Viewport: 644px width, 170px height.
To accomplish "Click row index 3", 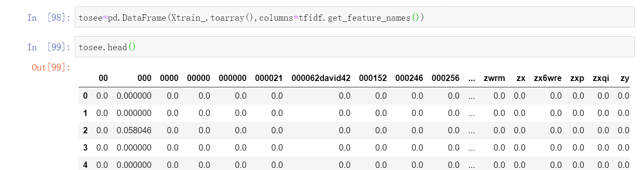I will [x=85, y=148].
